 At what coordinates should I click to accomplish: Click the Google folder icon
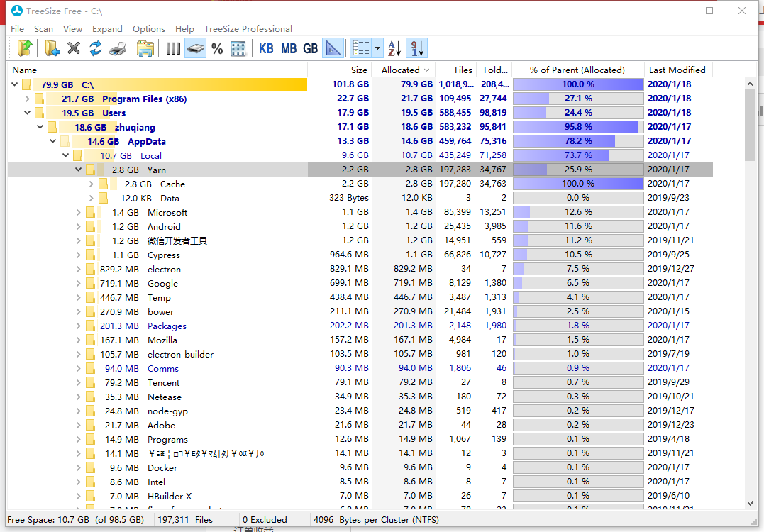pyautogui.click(x=90, y=283)
